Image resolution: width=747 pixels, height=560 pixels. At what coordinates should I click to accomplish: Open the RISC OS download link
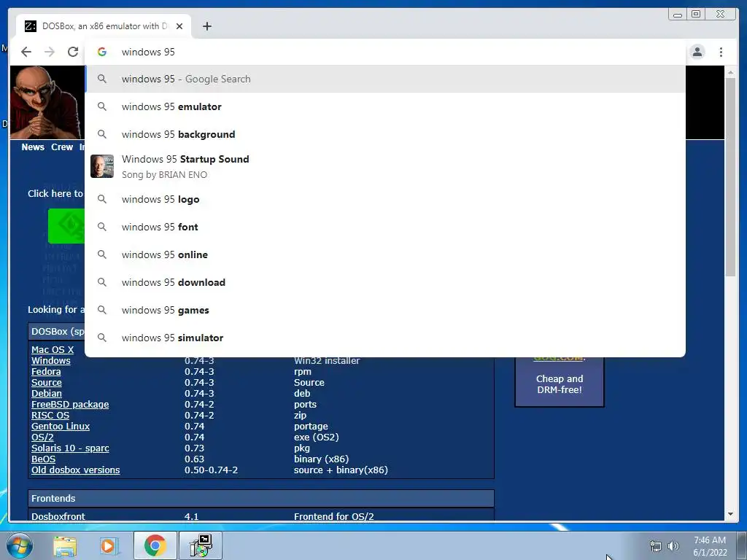click(x=50, y=415)
